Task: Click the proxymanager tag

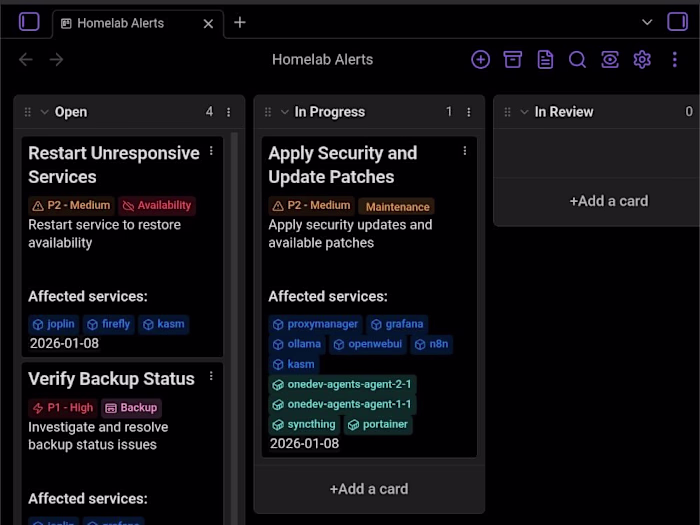Action: click(316, 324)
